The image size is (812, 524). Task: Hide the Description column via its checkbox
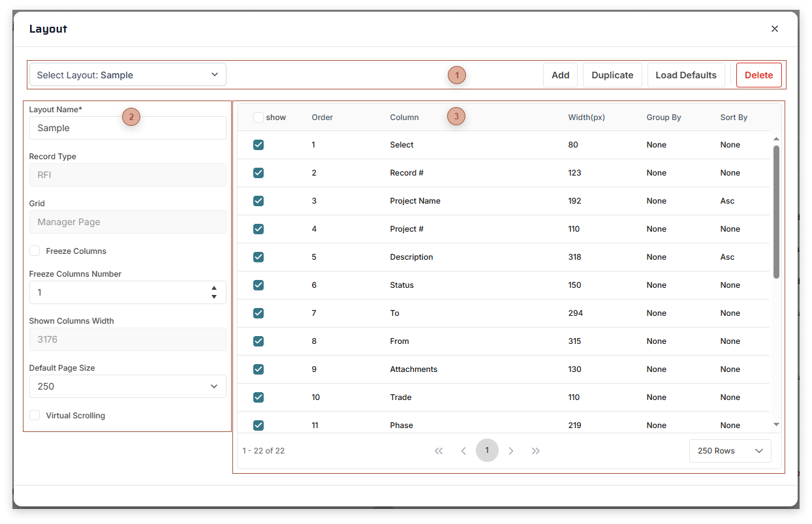pos(258,256)
